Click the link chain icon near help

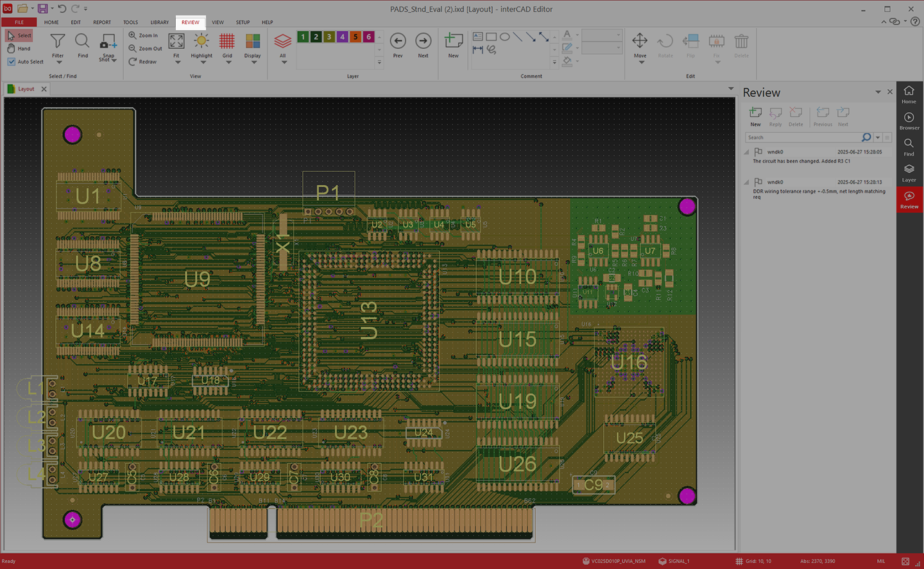pyautogui.click(x=894, y=22)
